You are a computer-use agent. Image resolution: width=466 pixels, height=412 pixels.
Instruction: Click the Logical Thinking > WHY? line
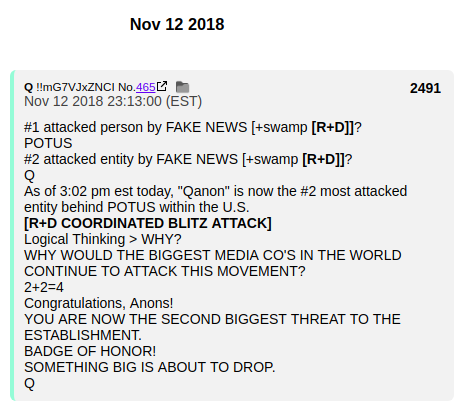[103, 239]
